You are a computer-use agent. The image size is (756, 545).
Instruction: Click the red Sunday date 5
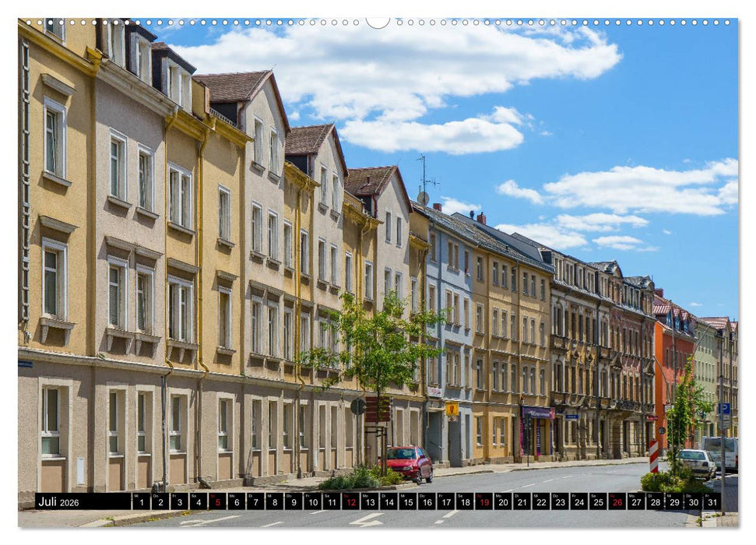pos(218,501)
